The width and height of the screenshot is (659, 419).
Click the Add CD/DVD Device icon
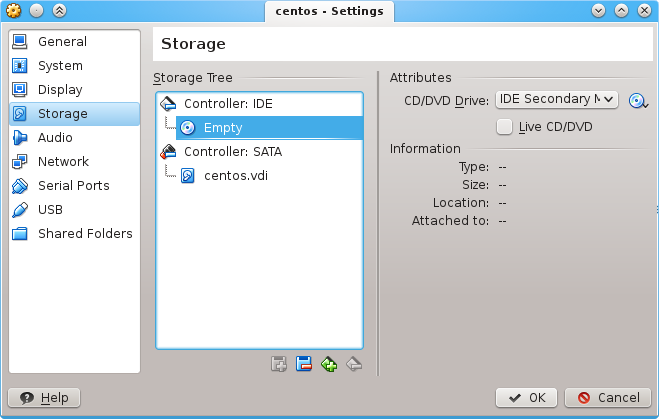(x=329, y=364)
